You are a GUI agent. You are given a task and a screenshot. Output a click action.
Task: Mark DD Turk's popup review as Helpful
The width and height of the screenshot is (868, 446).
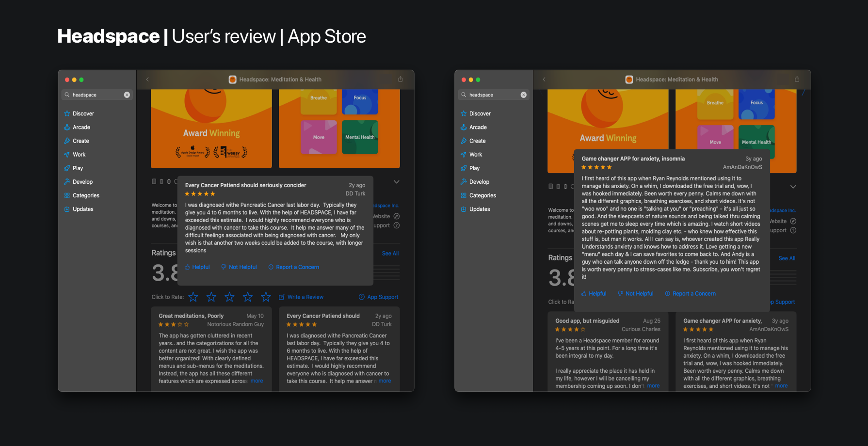pyautogui.click(x=197, y=267)
